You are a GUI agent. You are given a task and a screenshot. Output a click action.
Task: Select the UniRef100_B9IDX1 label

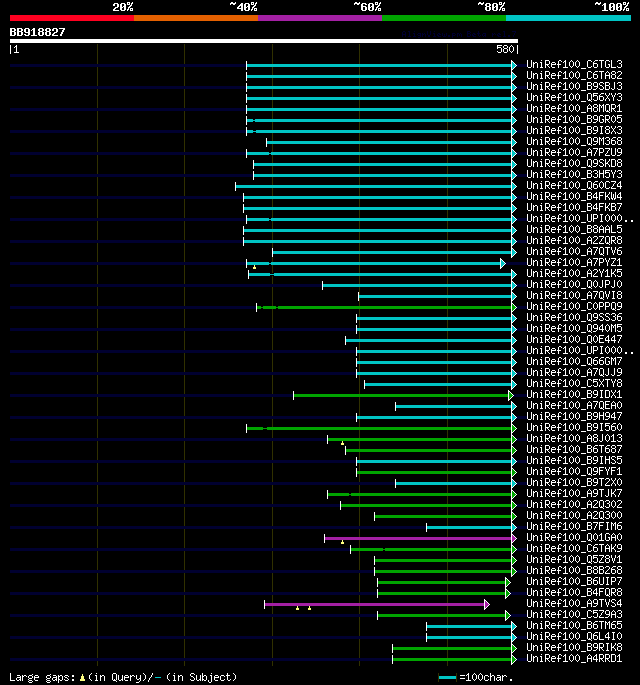pos(574,394)
